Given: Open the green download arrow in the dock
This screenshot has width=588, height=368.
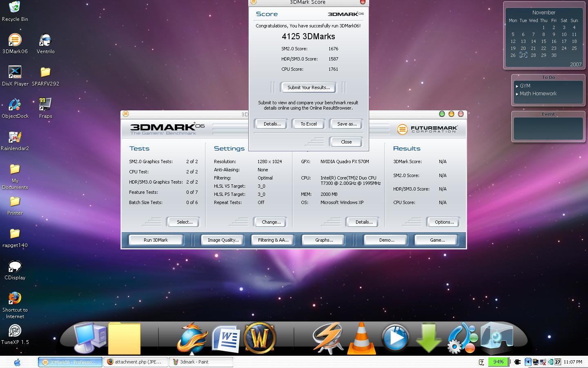Looking at the screenshot, I should click(x=429, y=338).
